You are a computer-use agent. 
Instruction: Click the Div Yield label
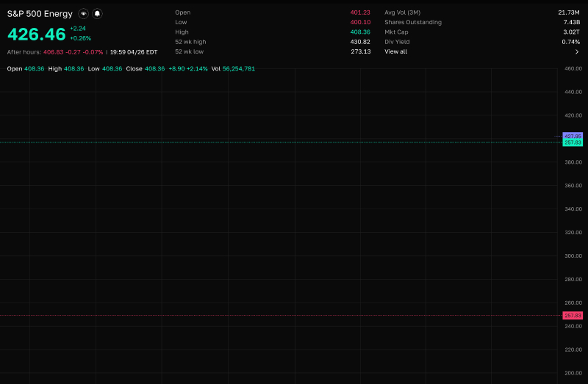[397, 42]
